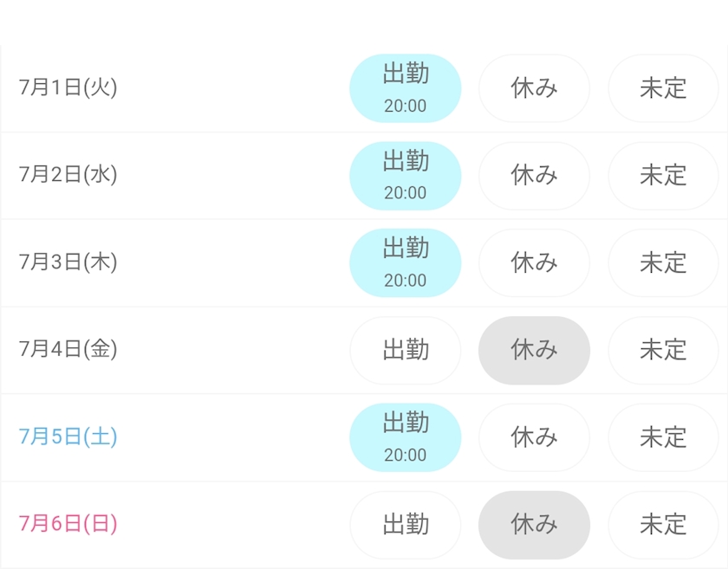Set 7月1日(火) to 未定

pos(663,88)
